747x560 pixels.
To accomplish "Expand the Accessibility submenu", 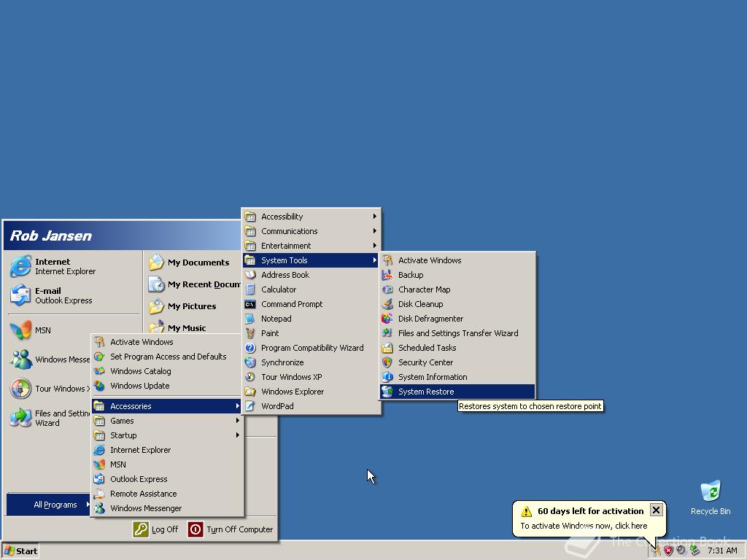I will click(x=311, y=216).
